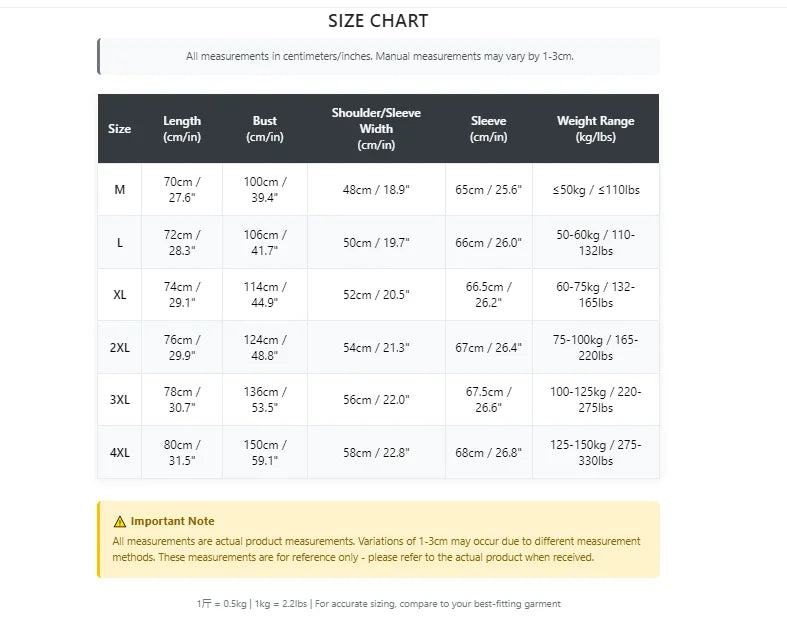Click the 2XL size row label

pos(119,348)
